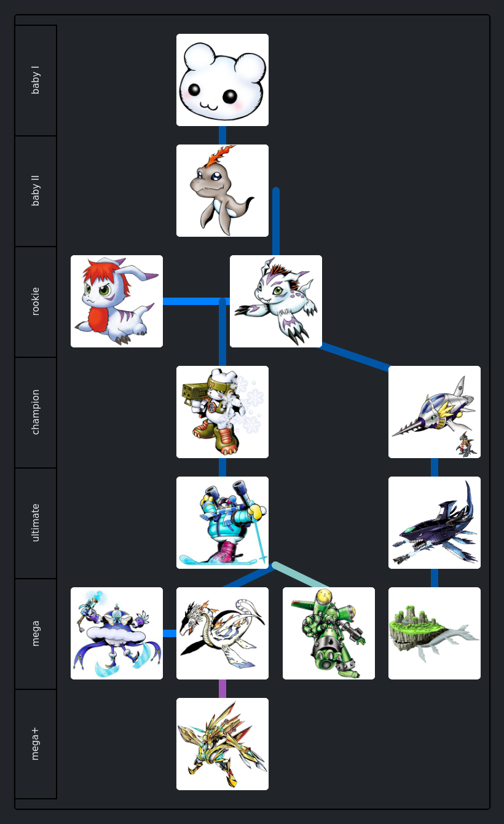This screenshot has height=824, width=504.
Task: Select the white fluffy bear-head baby I Digimon
Action: (x=222, y=80)
